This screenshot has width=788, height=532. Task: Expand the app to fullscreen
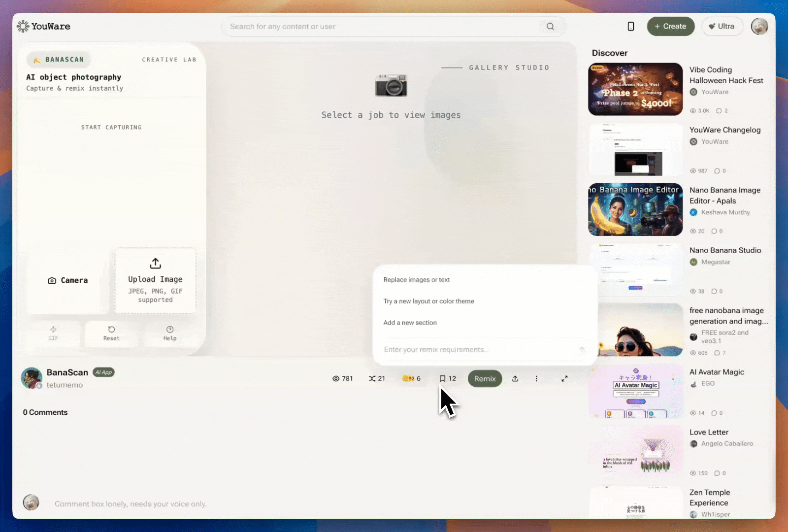pyautogui.click(x=564, y=378)
